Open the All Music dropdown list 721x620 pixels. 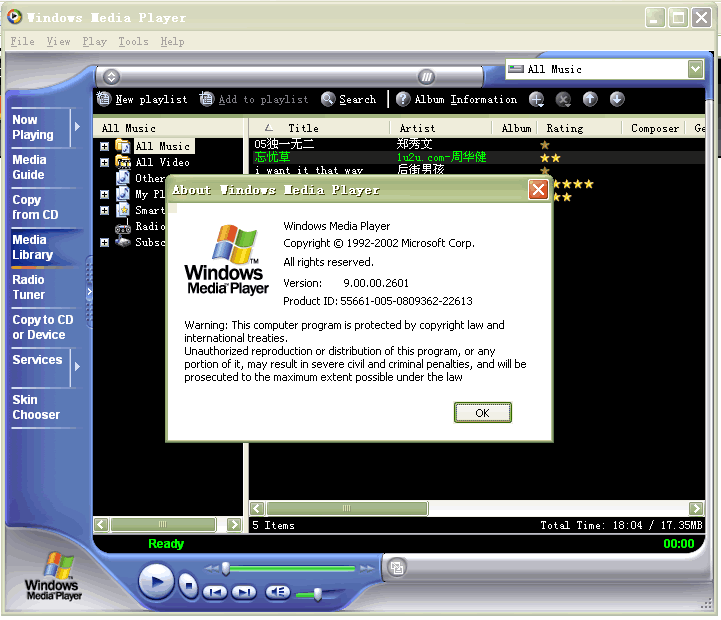pyautogui.click(x=696, y=69)
